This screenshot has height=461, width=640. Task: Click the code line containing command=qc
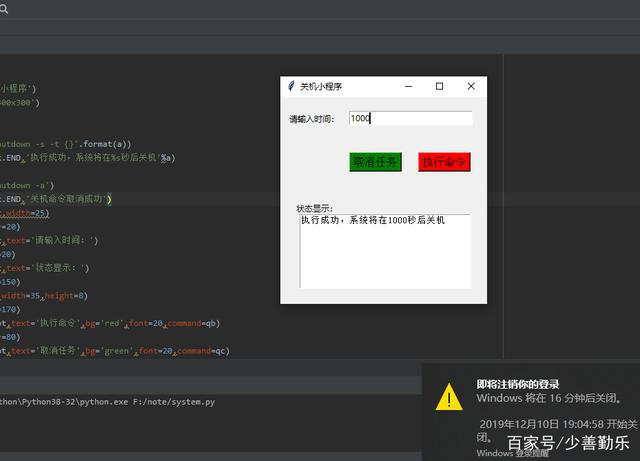coord(115,351)
